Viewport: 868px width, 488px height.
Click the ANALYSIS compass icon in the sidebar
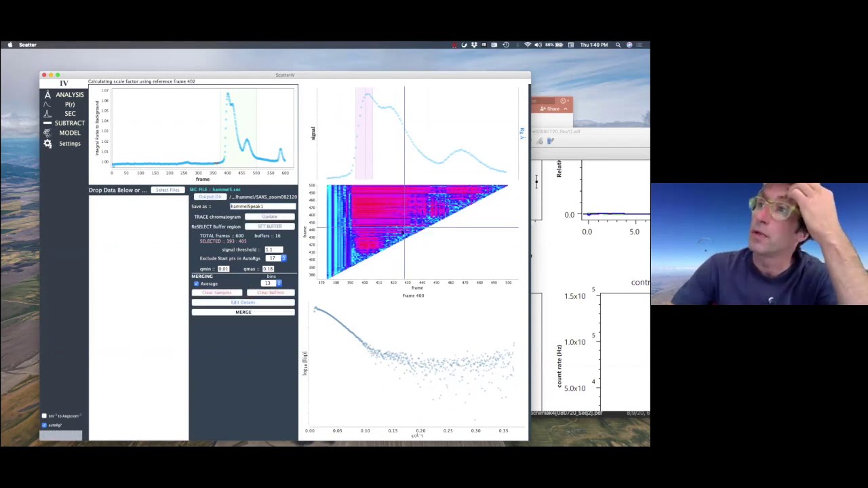[x=47, y=95]
